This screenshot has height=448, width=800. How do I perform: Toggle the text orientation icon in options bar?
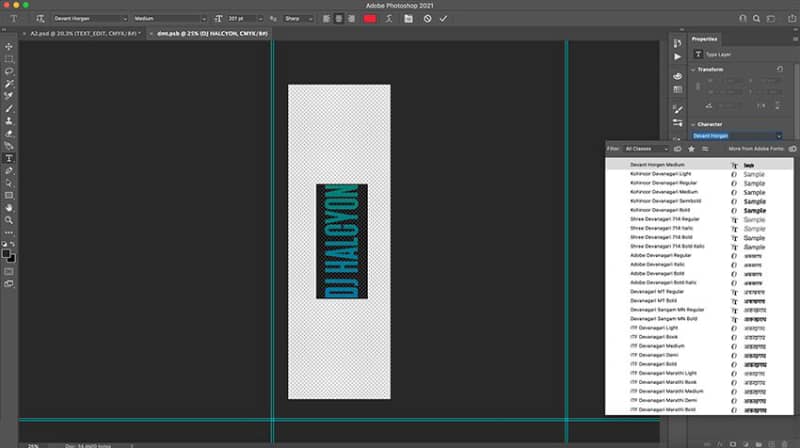(x=40, y=19)
